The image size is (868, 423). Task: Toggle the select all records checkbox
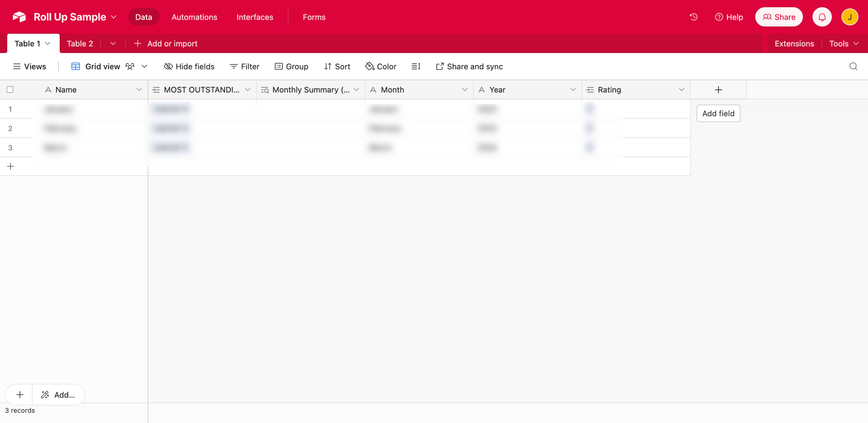pyautogui.click(x=10, y=90)
